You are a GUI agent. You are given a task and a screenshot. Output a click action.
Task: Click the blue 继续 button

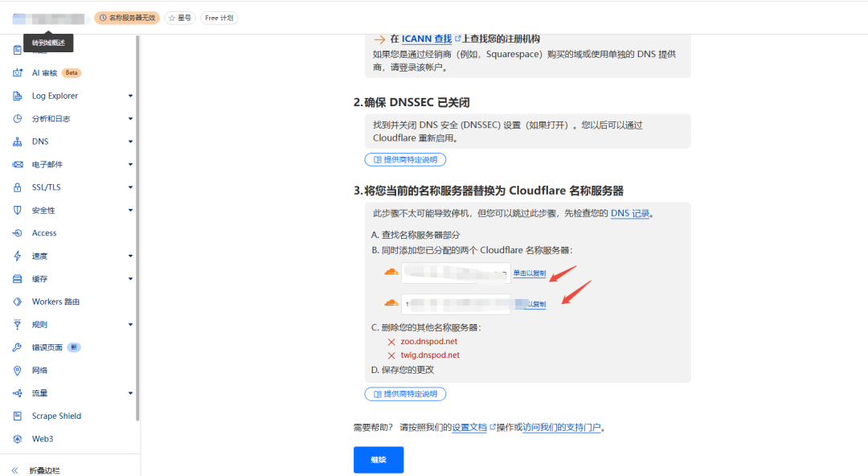click(x=379, y=460)
